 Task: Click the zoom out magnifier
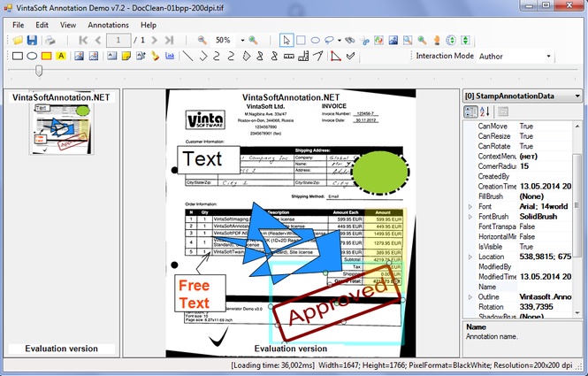[202, 40]
